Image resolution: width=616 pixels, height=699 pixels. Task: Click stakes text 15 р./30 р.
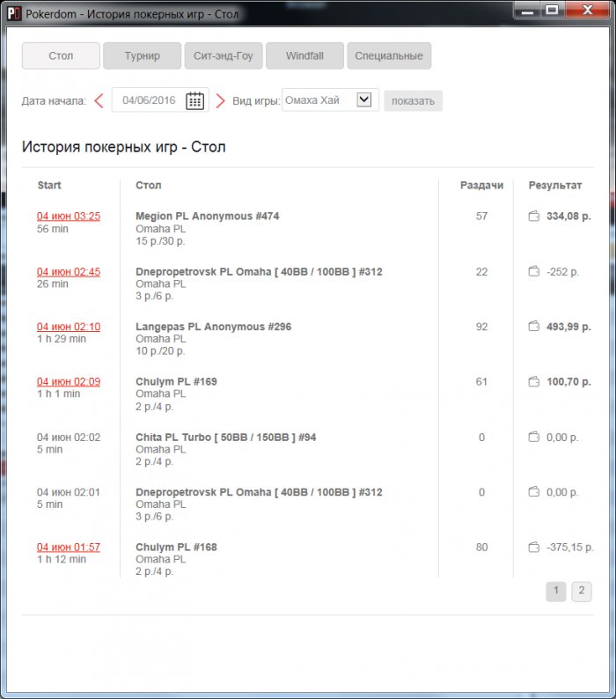[x=160, y=241]
